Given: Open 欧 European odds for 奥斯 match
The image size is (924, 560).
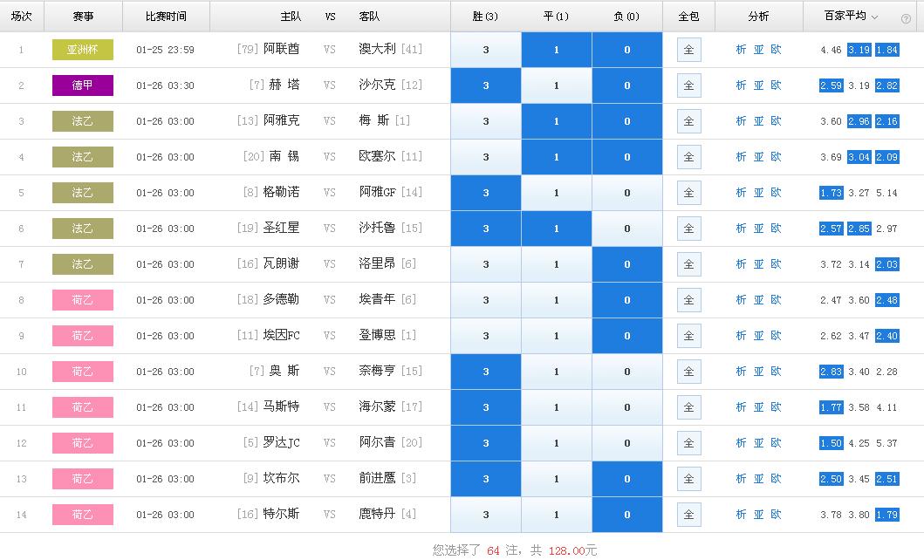Looking at the screenshot, I should pyautogui.click(x=776, y=372).
